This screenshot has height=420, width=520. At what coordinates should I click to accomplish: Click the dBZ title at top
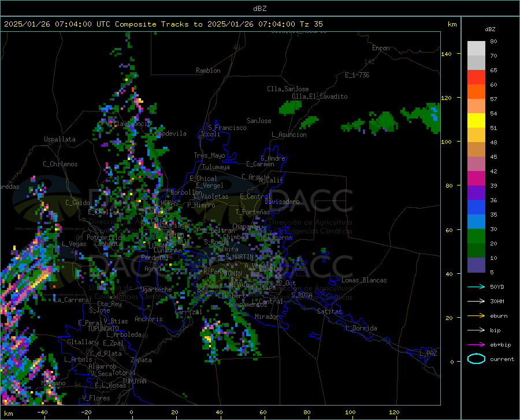point(259,9)
